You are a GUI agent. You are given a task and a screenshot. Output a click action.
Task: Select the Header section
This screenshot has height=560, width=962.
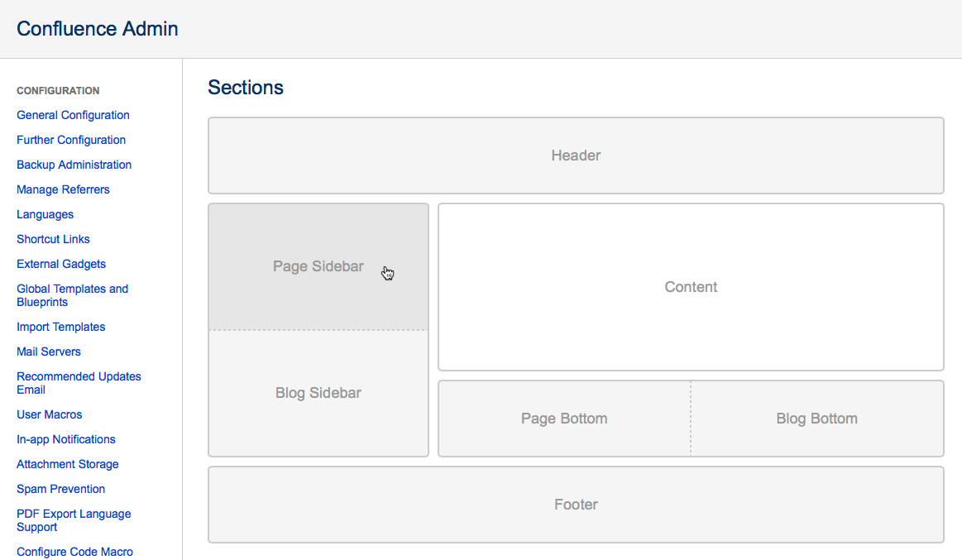pos(576,155)
